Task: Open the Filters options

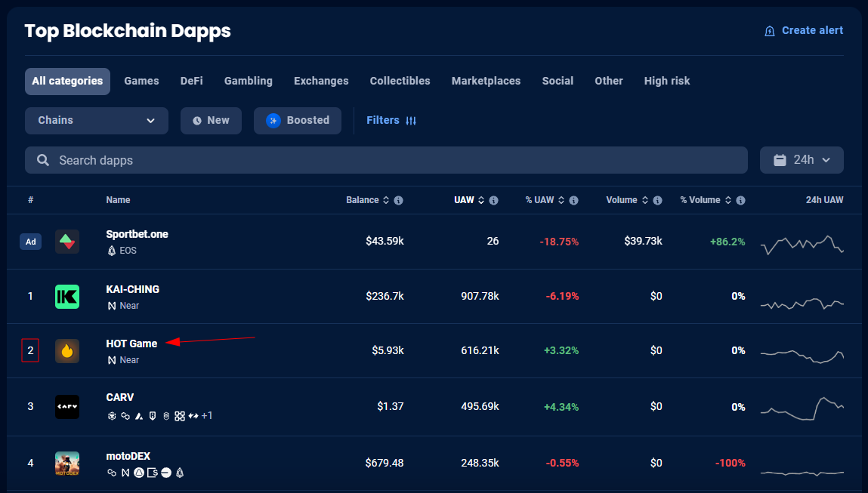Action: (391, 121)
